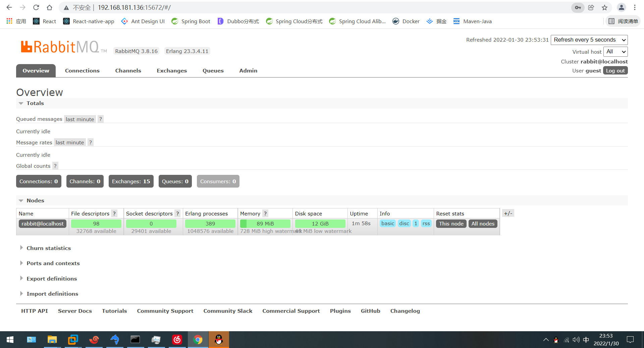Switch to the Exchanges tab
Screen dimensions: 644x348
click(172, 70)
